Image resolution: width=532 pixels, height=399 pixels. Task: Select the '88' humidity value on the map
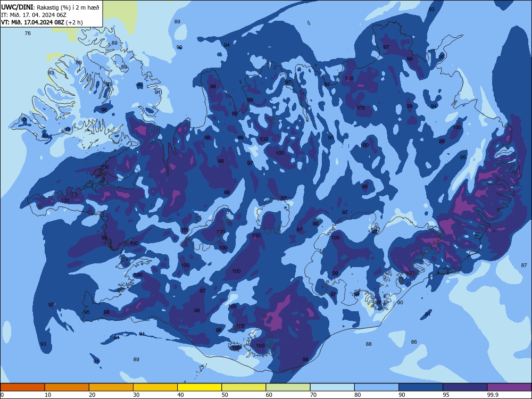click(369, 344)
